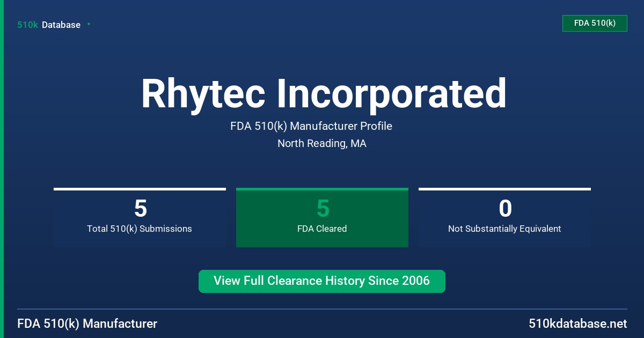Visit the 510kdatabase.net link
The width and height of the screenshot is (644, 338).
pyautogui.click(x=578, y=324)
